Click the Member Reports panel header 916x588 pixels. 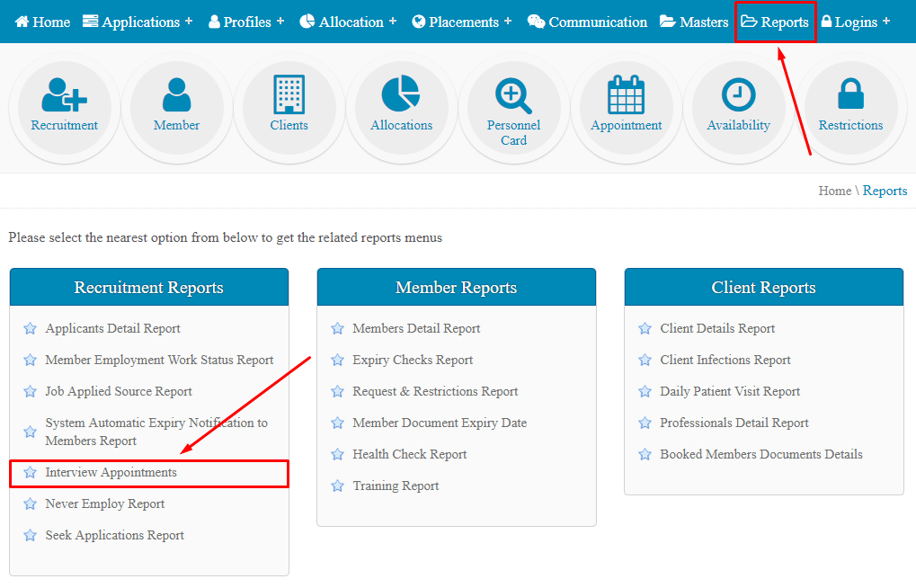(457, 287)
